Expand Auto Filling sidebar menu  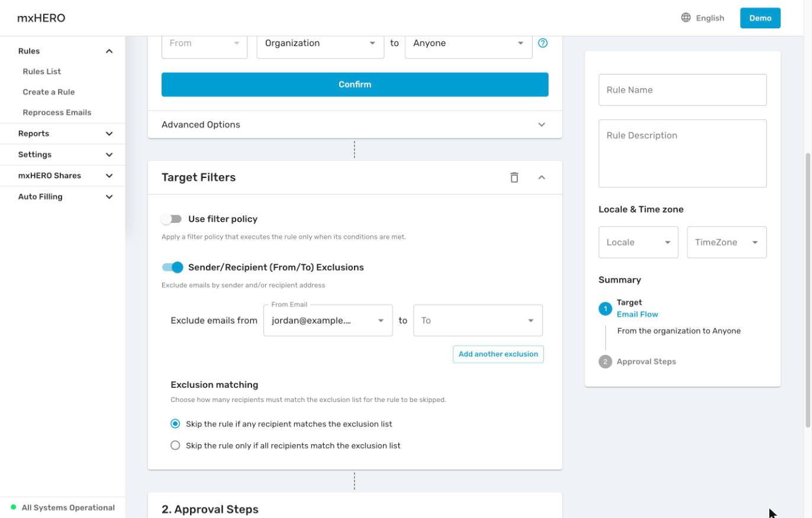pyautogui.click(x=63, y=197)
